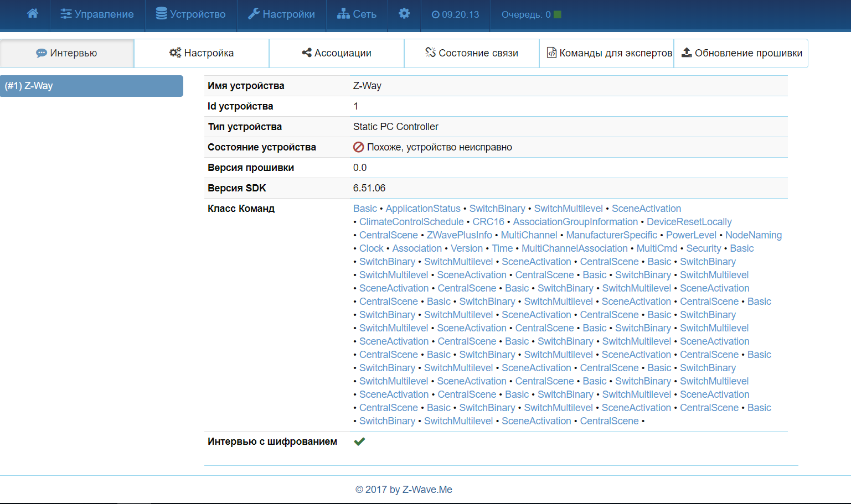Open the ApplicationStatus command class link
Image resolution: width=851 pixels, height=504 pixels.
[x=423, y=209]
